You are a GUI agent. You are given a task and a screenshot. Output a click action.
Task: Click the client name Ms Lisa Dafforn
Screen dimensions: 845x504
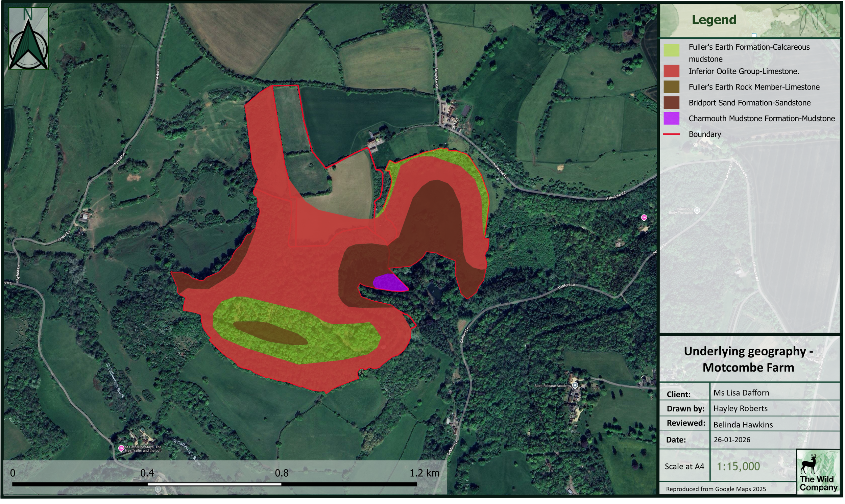(742, 393)
